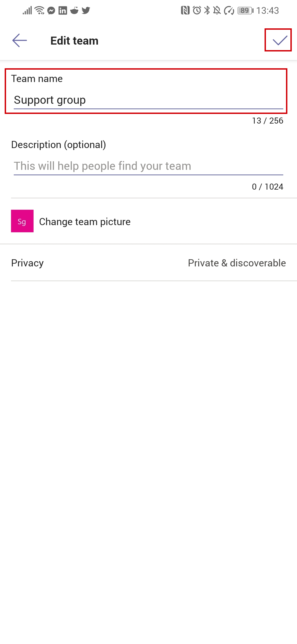Focus the Description optional text field
This screenshot has height=644, width=297.
(x=148, y=166)
